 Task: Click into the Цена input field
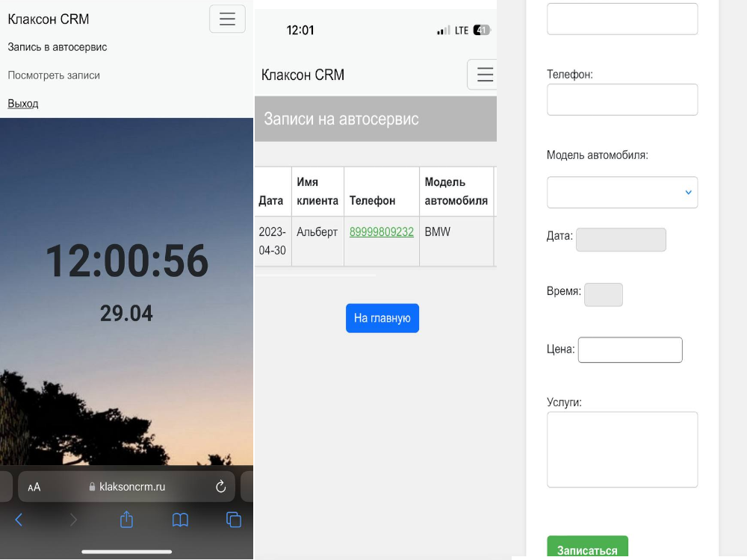[630, 350]
